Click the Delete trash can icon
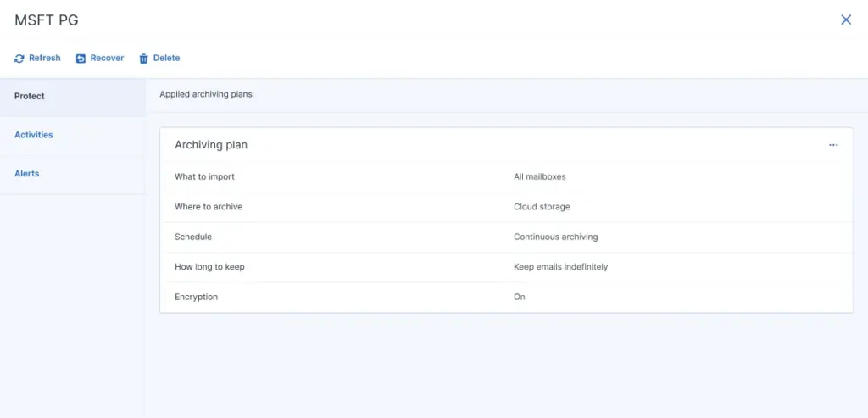 click(143, 59)
